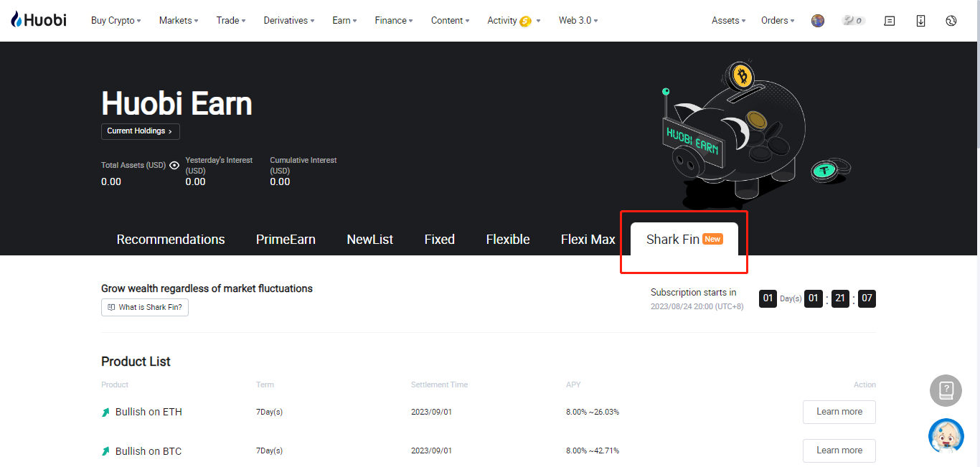The height and width of the screenshot is (467, 980).
Task: Open the language globe icon
Action: (x=951, y=21)
